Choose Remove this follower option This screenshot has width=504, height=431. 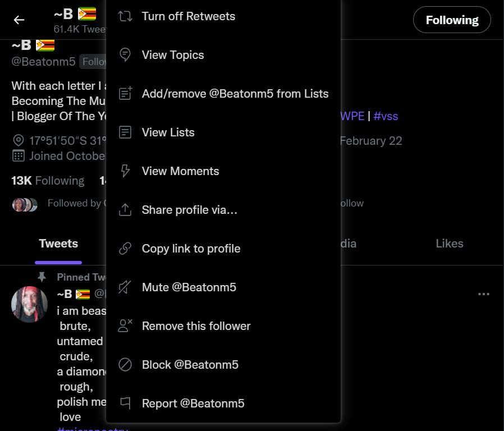[196, 326]
